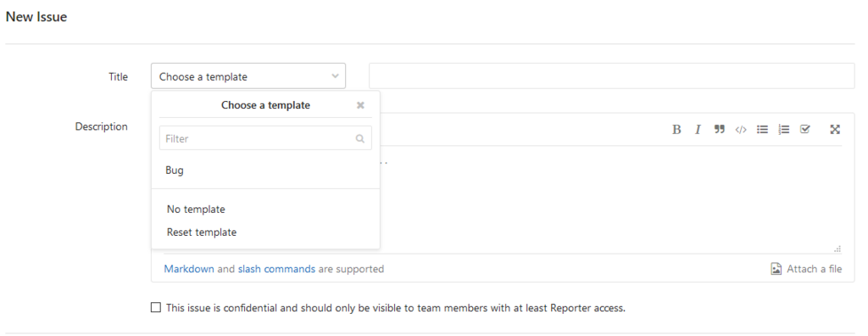Screen dimensions: 868x336
Task: Close the Choose a template popup
Action: 360,105
